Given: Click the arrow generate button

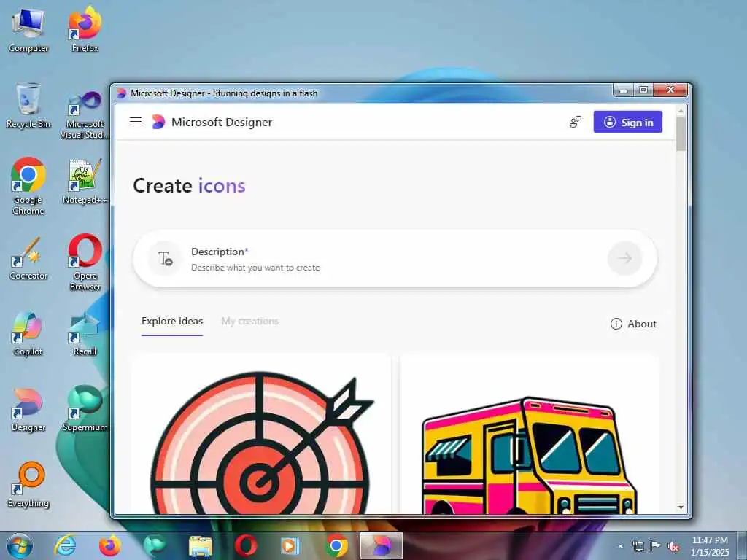Looking at the screenshot, I should [624, 259].
